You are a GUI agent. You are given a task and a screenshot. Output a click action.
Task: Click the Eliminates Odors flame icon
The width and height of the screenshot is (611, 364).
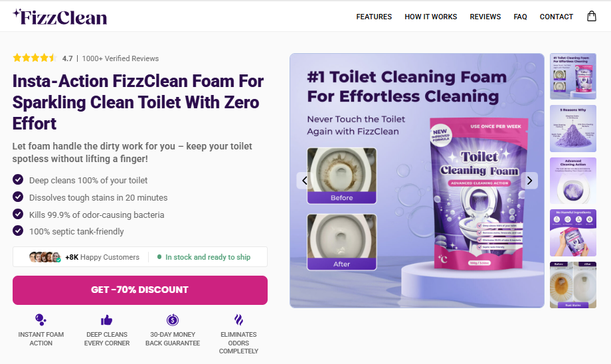[238, 319]
